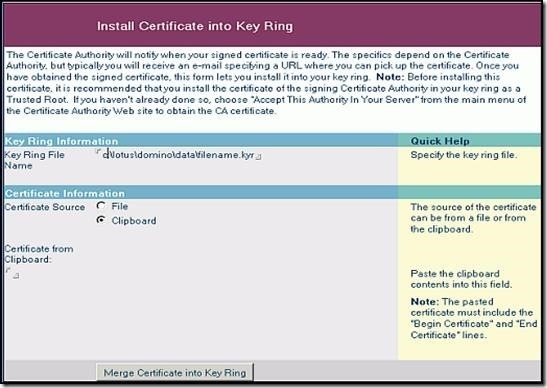Click the Quick Help heading
This screenshot has width=547, height=388.
(x=440, y=141)
